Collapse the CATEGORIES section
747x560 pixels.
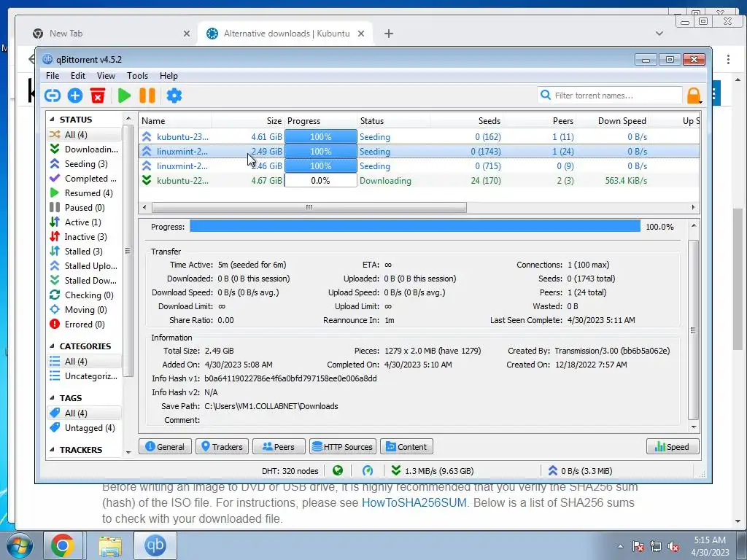click(52, 346)
